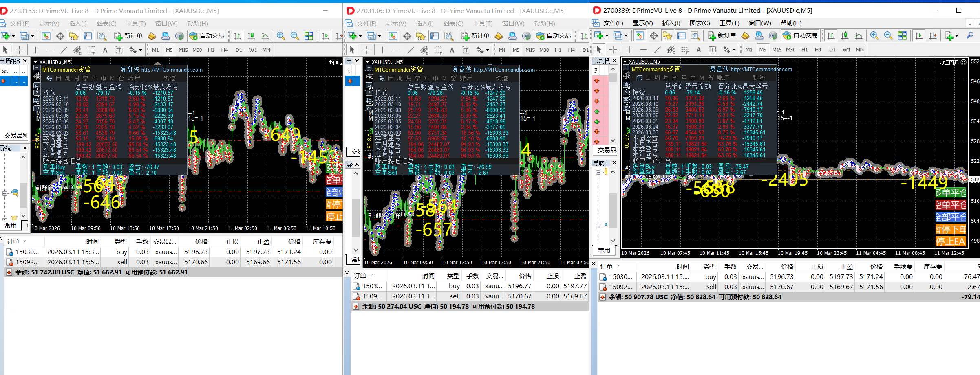980x375 pixels.
Task: Pick the vertical line tool in 2700339 window
Action: pos(629,50)
